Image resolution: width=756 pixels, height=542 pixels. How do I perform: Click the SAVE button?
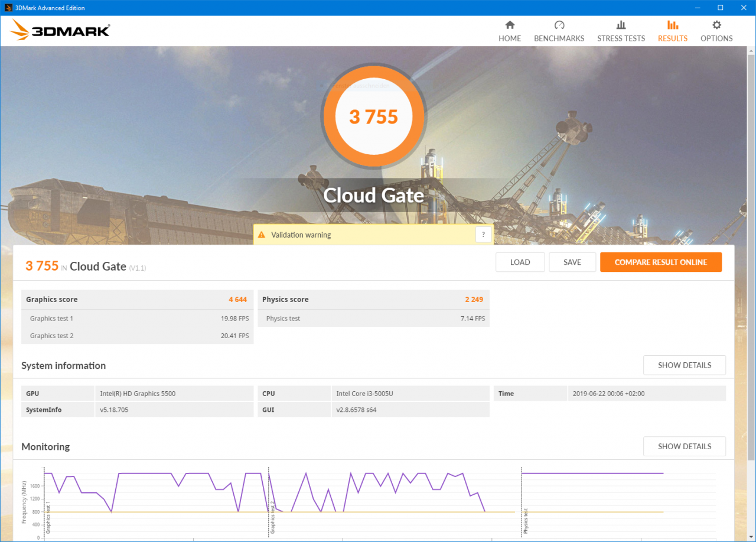click(x=572, y=262)
